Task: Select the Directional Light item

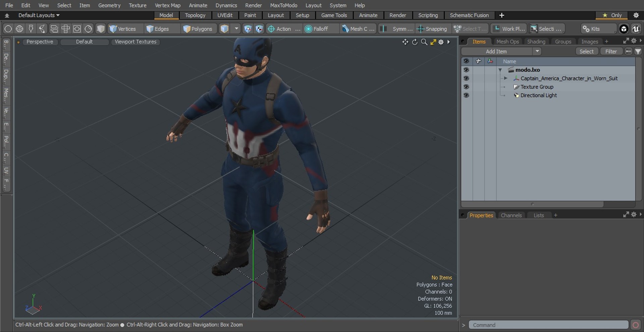Action: (538, 95)
